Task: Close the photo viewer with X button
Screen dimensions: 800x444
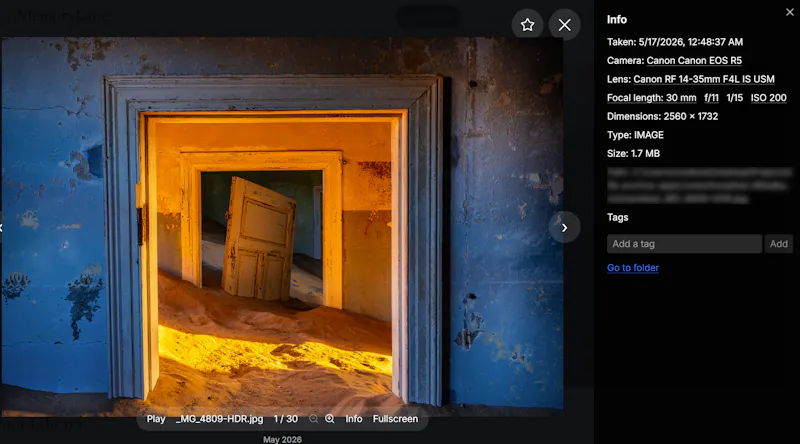Action: (564, 24)
